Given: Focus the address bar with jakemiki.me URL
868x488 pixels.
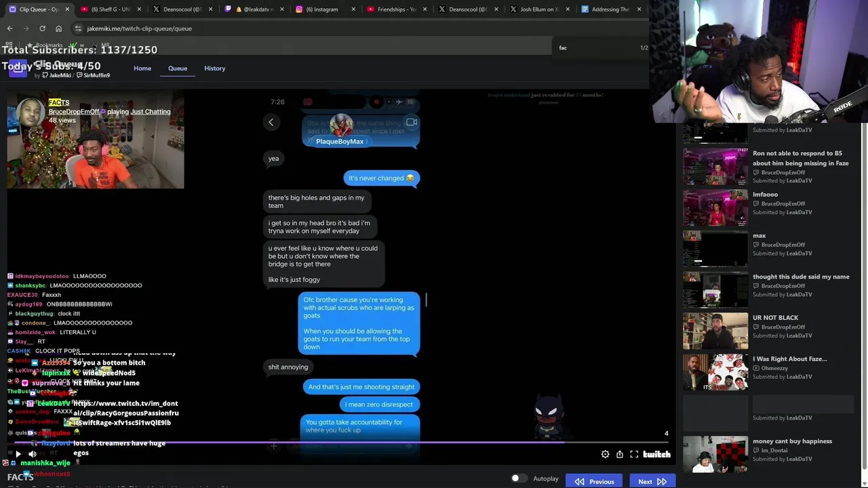Looking at the screenshot, I should point(140,28).
